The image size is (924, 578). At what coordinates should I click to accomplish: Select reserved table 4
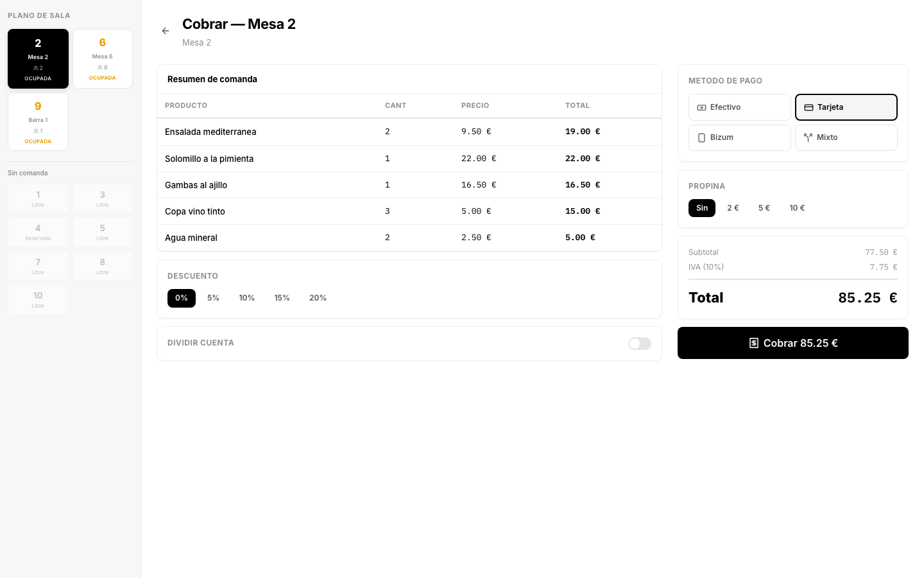(38, 232)
